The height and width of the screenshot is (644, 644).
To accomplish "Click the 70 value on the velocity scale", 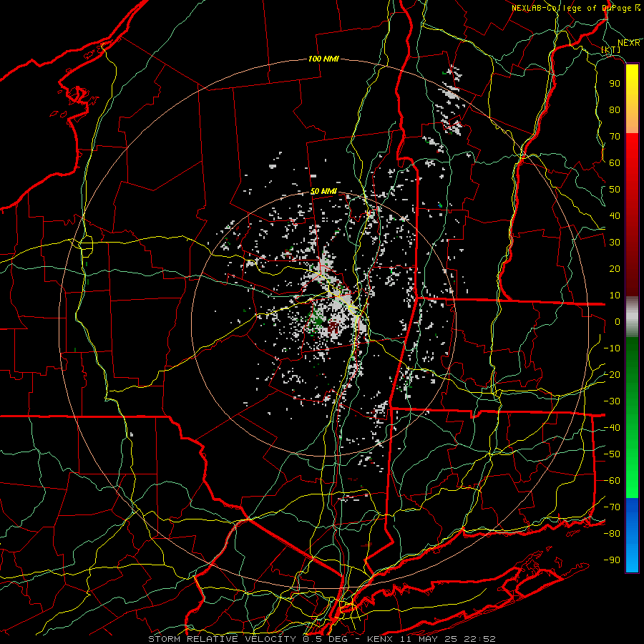I will click(615, 137).
